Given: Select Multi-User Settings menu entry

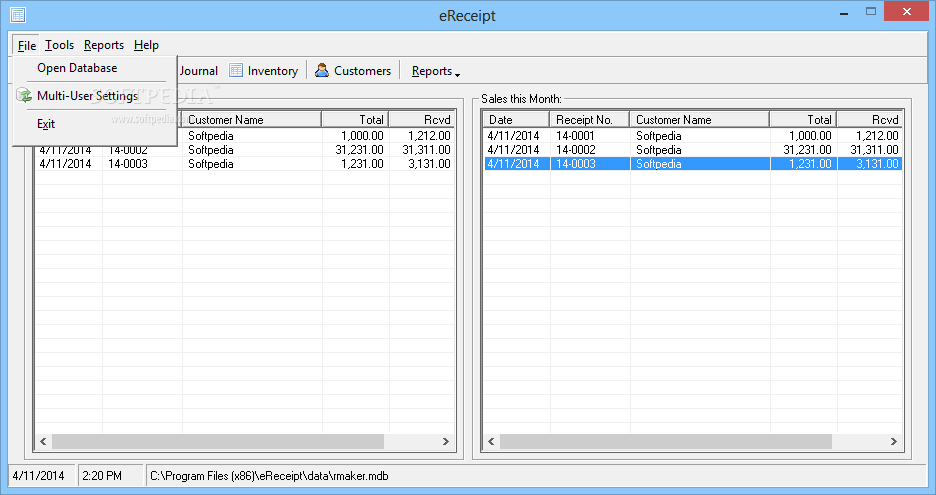Looking at the screenshot, I should tap(87, 96).
